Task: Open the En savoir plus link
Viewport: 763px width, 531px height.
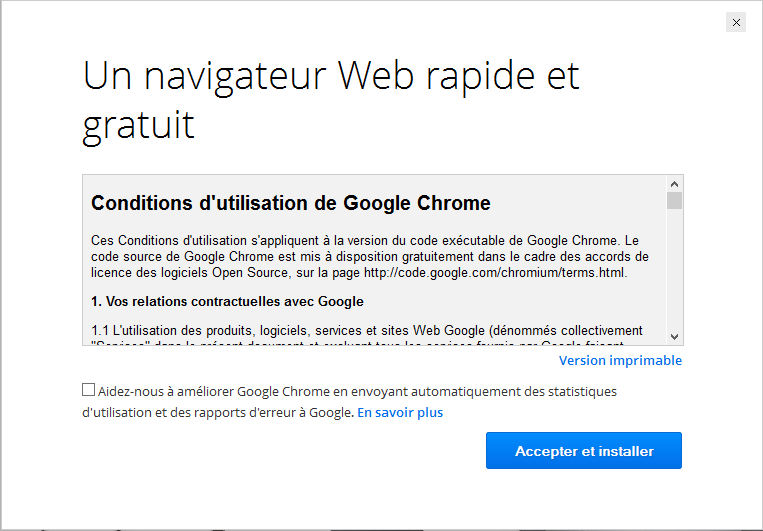Action: pos(400,412)
